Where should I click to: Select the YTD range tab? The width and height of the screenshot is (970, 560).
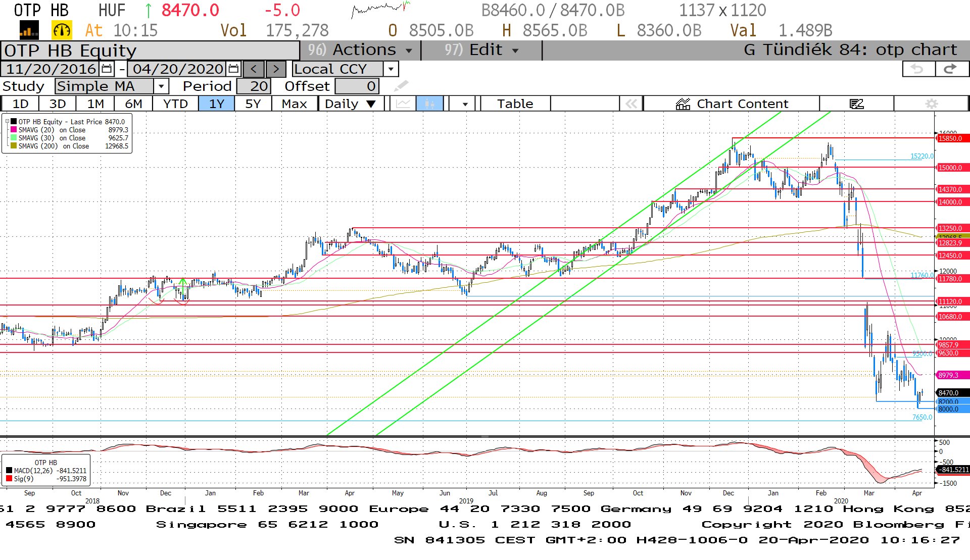pyautogui.click(x=175, y=104)
